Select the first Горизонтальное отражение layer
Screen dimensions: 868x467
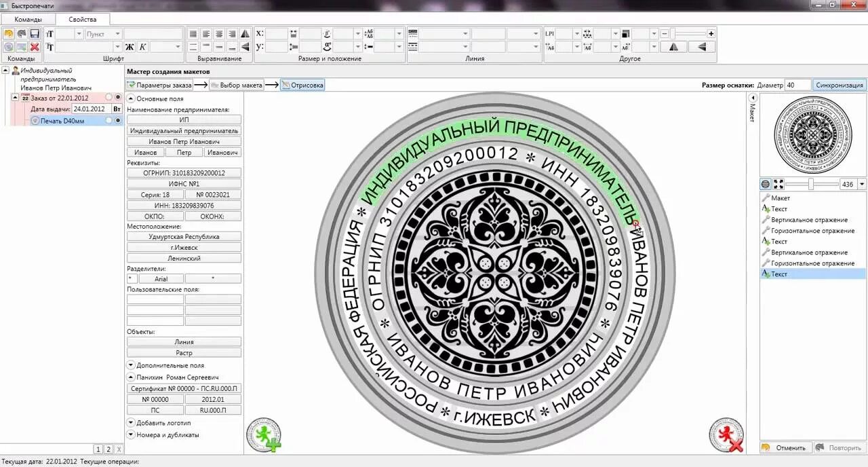812,231
